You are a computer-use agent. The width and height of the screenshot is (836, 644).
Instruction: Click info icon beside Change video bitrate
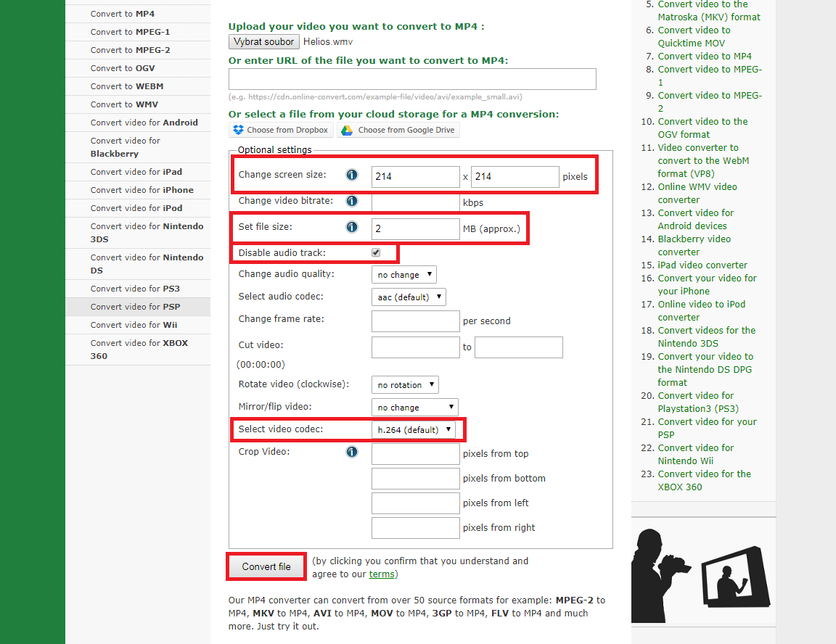(x=352, y=201)
